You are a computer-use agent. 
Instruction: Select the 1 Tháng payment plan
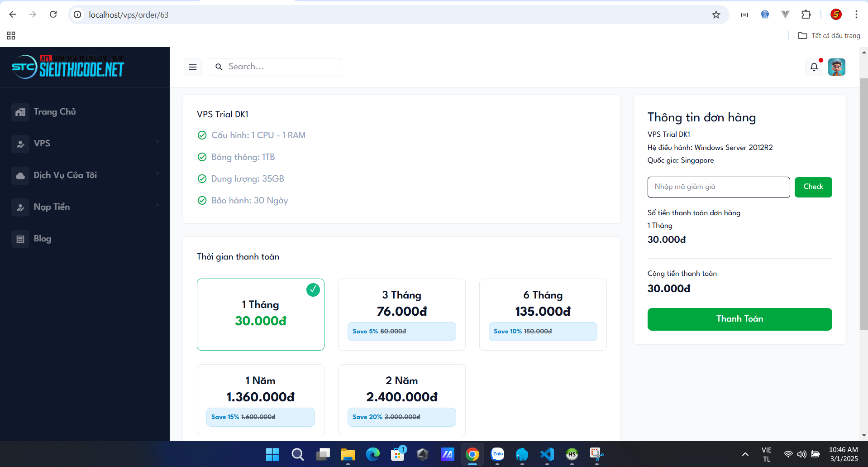tap(261, 314)
